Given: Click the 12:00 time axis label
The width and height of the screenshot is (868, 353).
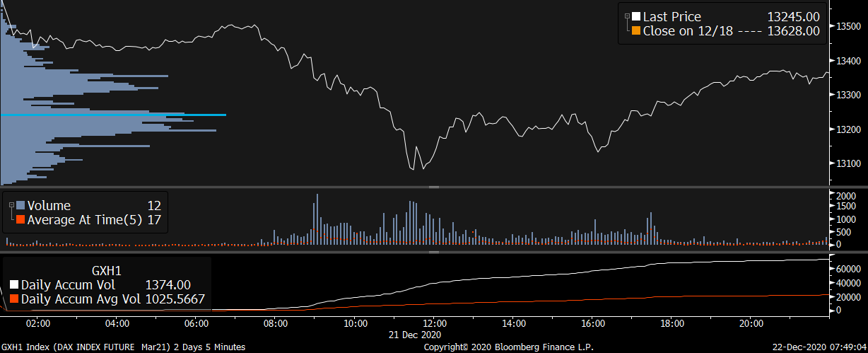Looking at the screenshot, I should pyautogui.click(x=434, y=324).
